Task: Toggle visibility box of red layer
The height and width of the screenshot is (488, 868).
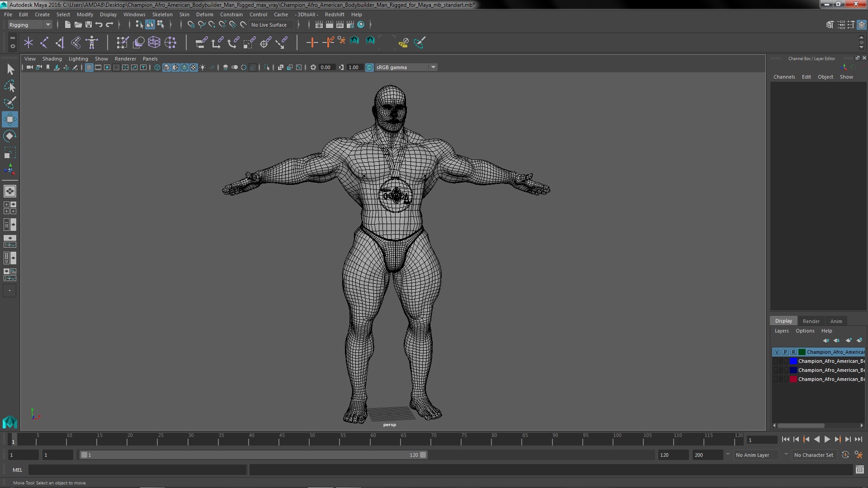Action: point(776,380)
